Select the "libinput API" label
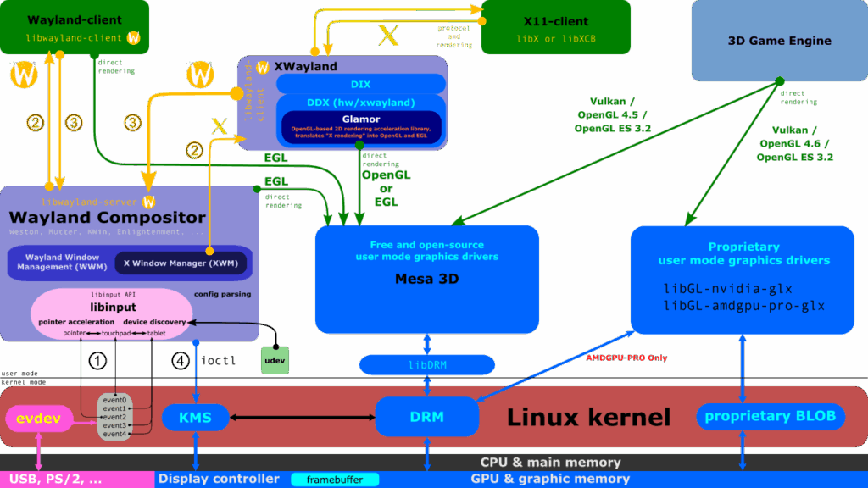The height and width of the screenshot is (488, 868). (113, 295)
